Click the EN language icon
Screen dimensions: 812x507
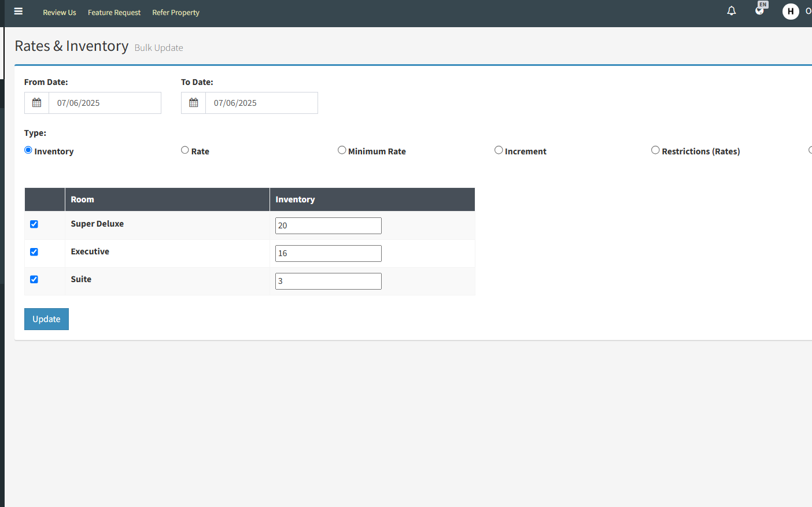(x=761, y=8)
